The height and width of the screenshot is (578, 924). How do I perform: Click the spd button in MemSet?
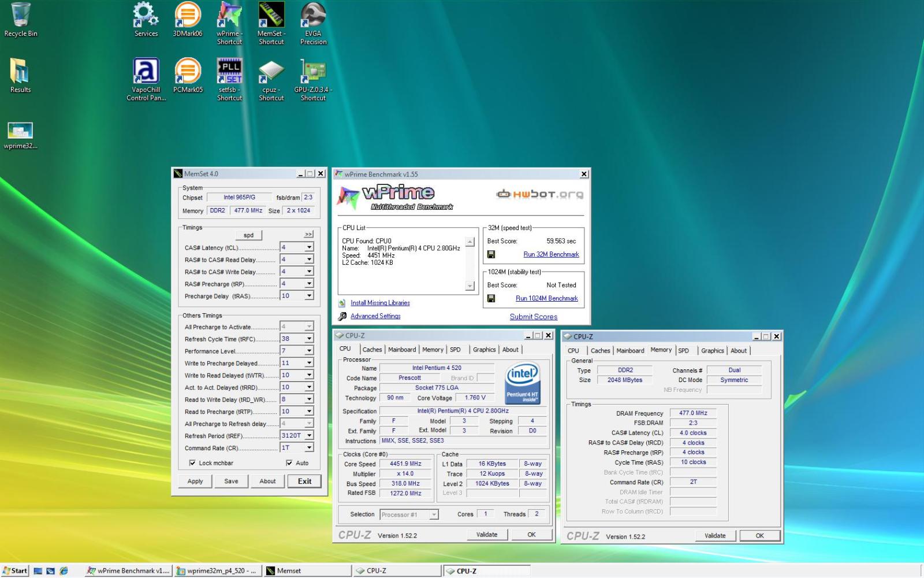pos(248,235)
